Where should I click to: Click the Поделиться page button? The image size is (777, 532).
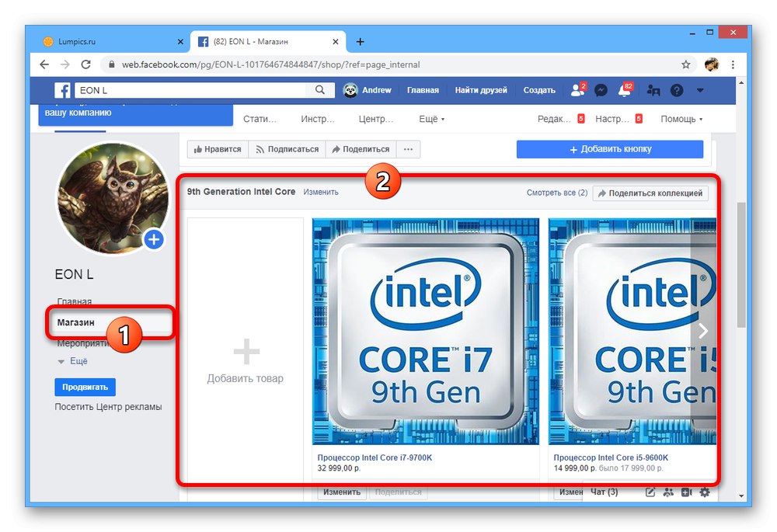tap(361, 149)
